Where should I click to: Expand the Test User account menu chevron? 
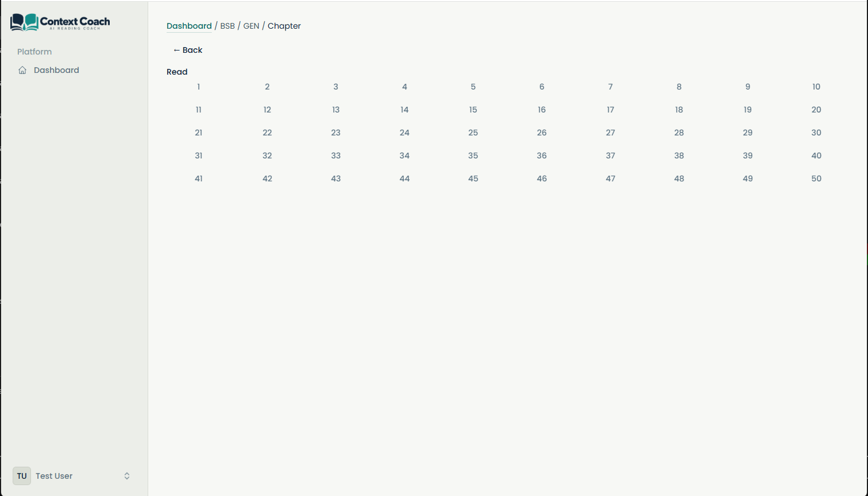[127, 476]
